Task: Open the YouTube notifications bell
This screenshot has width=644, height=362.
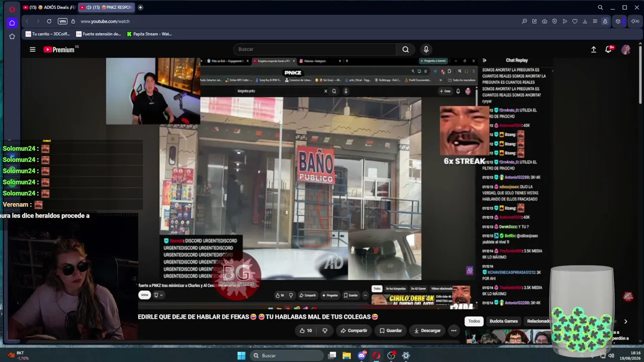Action: (609, 49)
